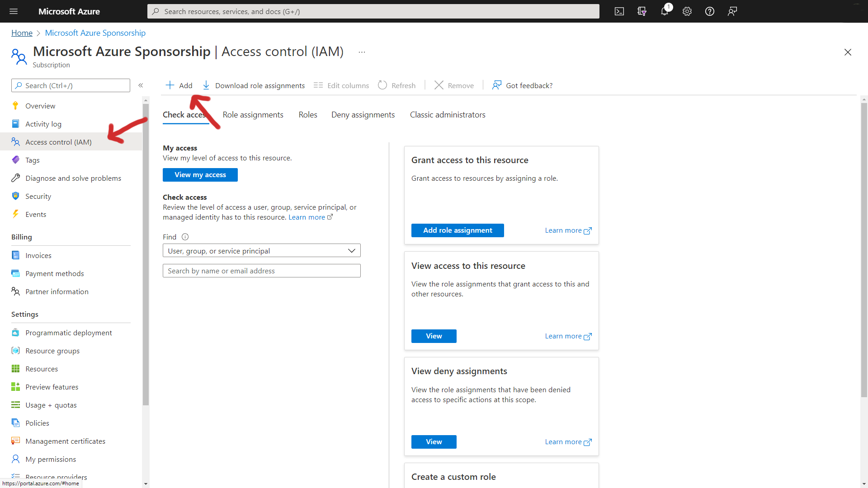Open the Classic administrators tab
The image size is (868, 488).
point(448,115)
